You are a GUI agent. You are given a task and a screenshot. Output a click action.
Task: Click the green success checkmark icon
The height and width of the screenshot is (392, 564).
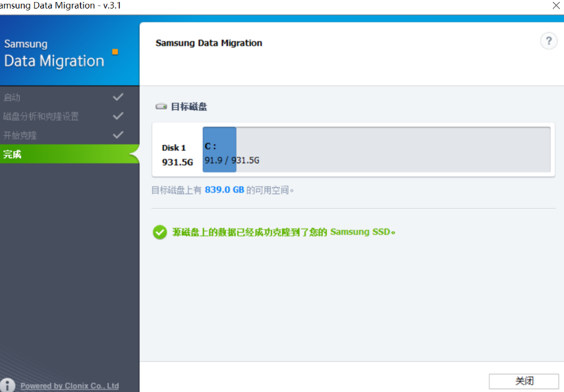coord(159,232)
